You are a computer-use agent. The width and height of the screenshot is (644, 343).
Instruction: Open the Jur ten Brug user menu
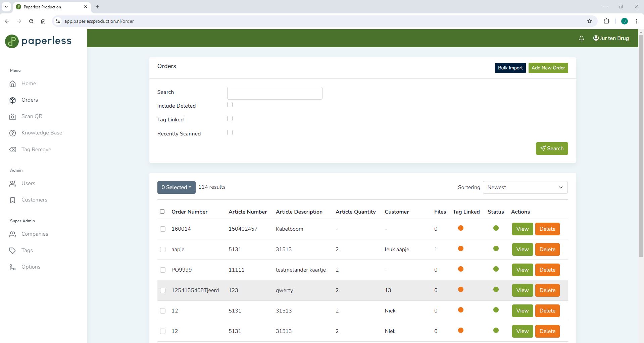pyautogui.click(x=611, y=38)
